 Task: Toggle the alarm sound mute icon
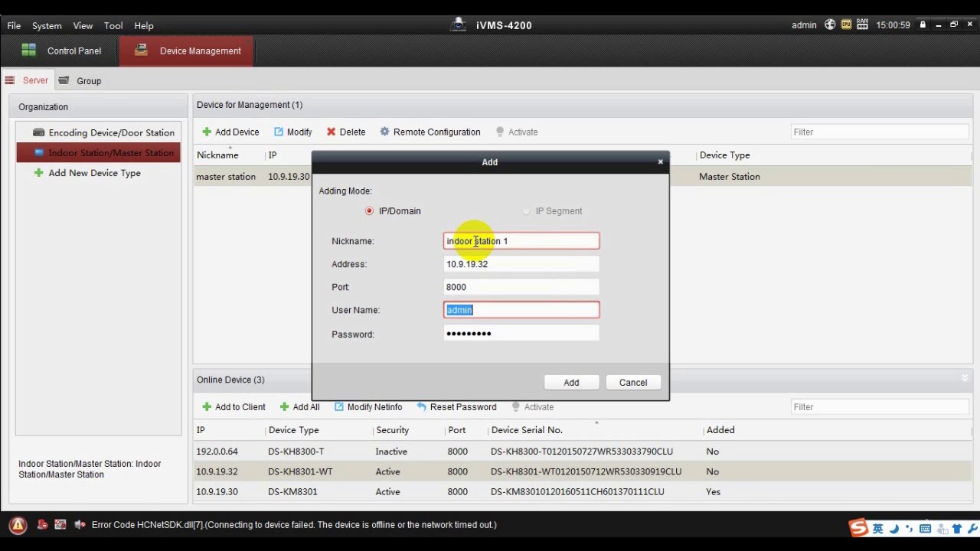point(80,525)
